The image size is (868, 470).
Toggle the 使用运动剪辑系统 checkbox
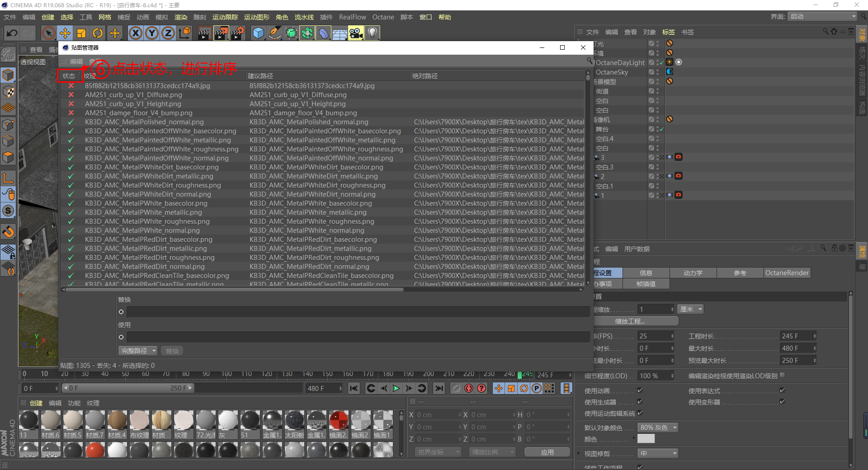(x=640, y=413)
